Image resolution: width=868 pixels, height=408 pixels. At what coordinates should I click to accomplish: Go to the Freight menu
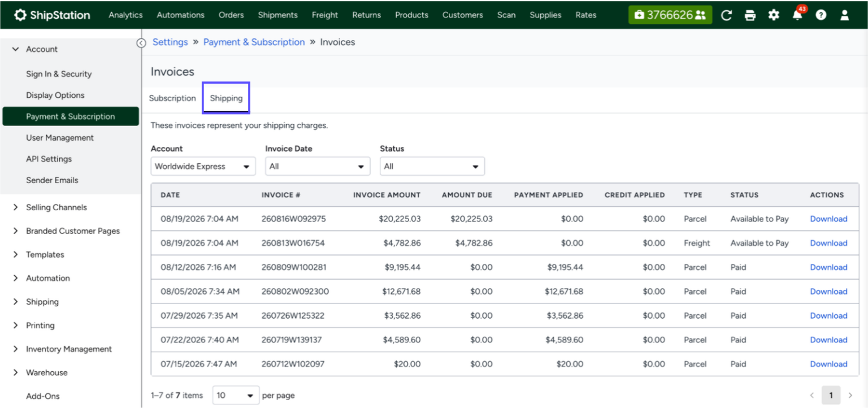tap(325, 15)
